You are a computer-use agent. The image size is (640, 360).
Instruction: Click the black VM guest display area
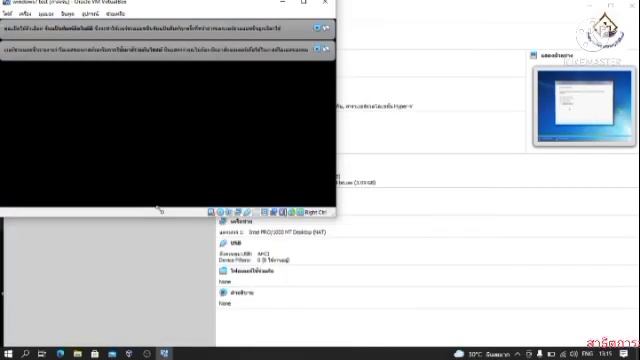[x=167, y=134]
